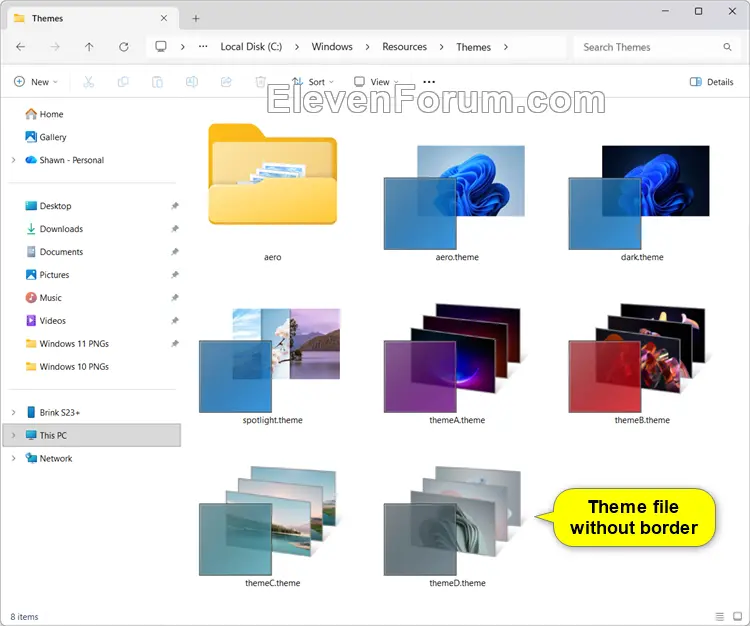The image size is (750, 626).
Task: Switch to details list view icon
Action: click(x=719, y=616)
